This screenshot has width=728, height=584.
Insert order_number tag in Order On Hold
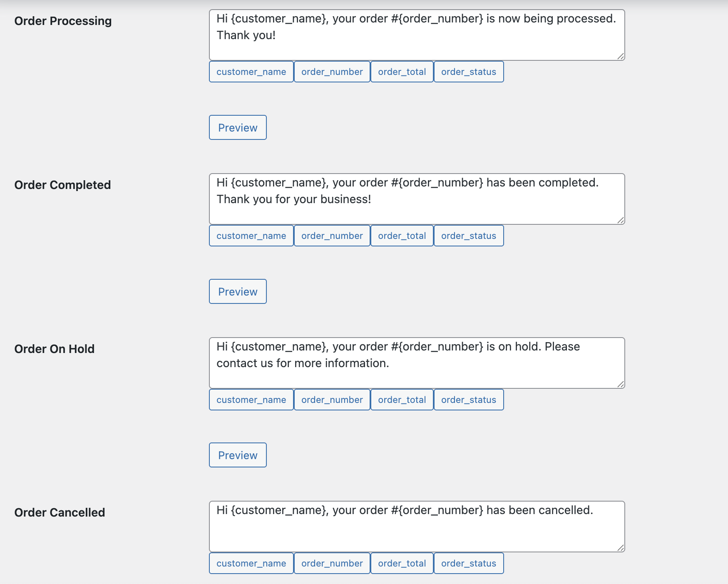[332, 400]
